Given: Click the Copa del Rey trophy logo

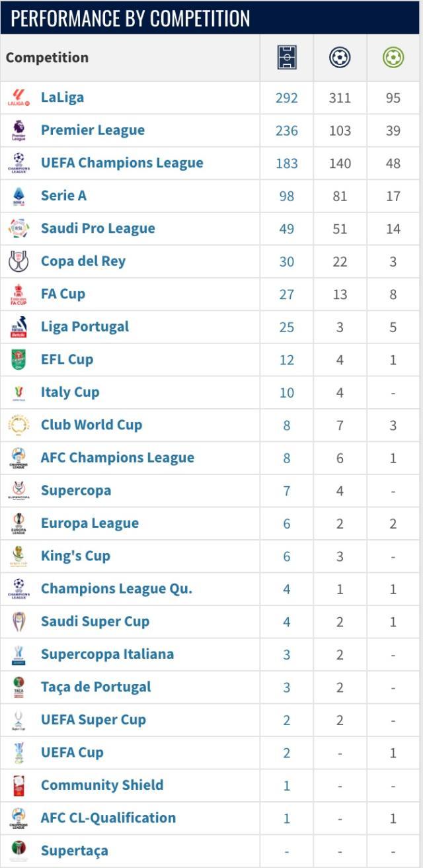Looking at the screenshot, I should [x=19, y=261].
